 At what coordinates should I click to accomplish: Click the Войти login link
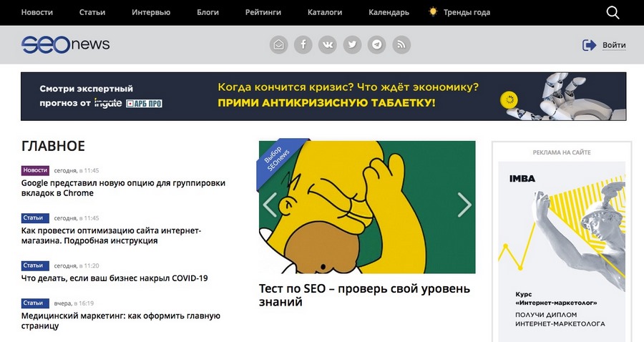coord(614,45)
